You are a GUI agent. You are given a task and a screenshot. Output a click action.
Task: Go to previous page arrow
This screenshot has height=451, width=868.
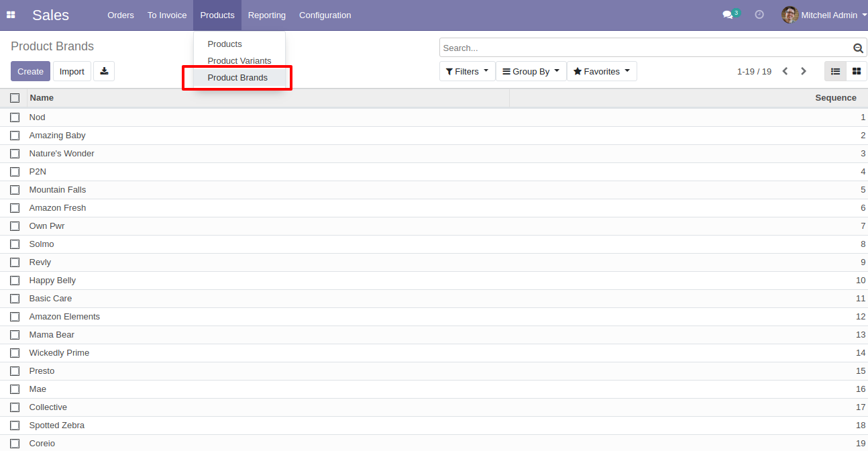[x=785, y=71]
